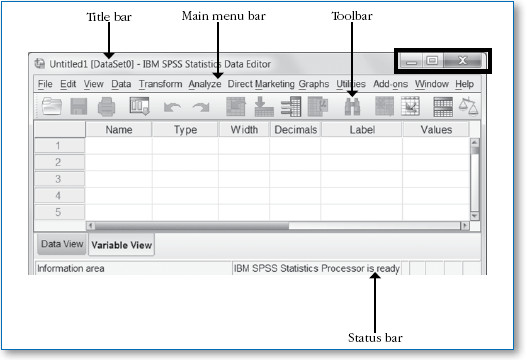Click the Type column header
527x360 pixels.
click(185, 129)
